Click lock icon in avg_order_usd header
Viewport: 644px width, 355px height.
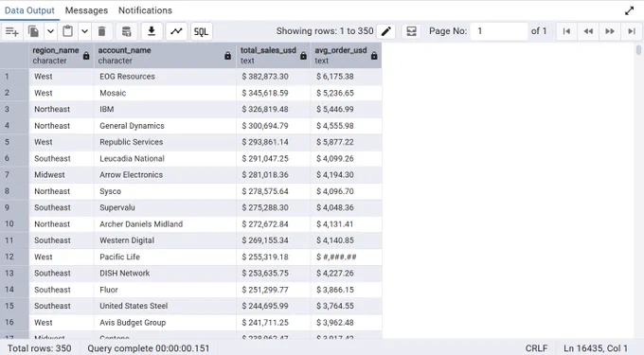pyautogui.click(x=374, y=56)
